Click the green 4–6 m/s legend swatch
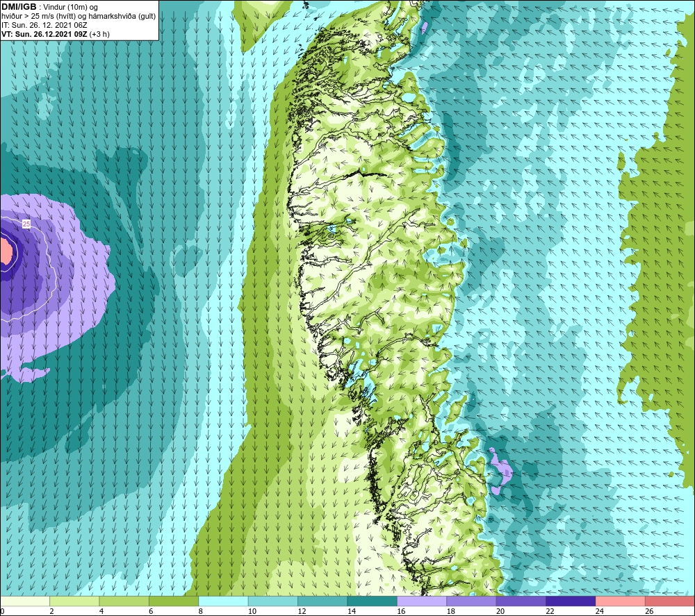The image size is (695, 616). (124, 601)
